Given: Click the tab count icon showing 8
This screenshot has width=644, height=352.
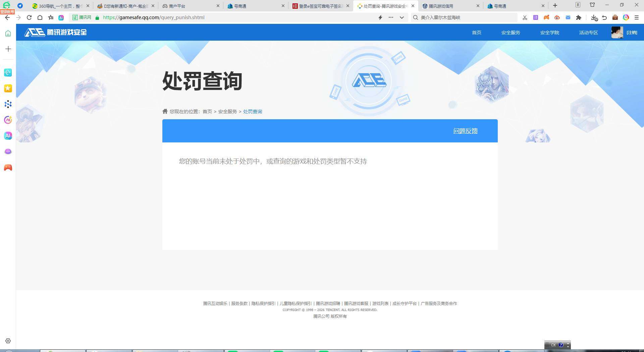Looking at the screenshot, I should point(578,5).
